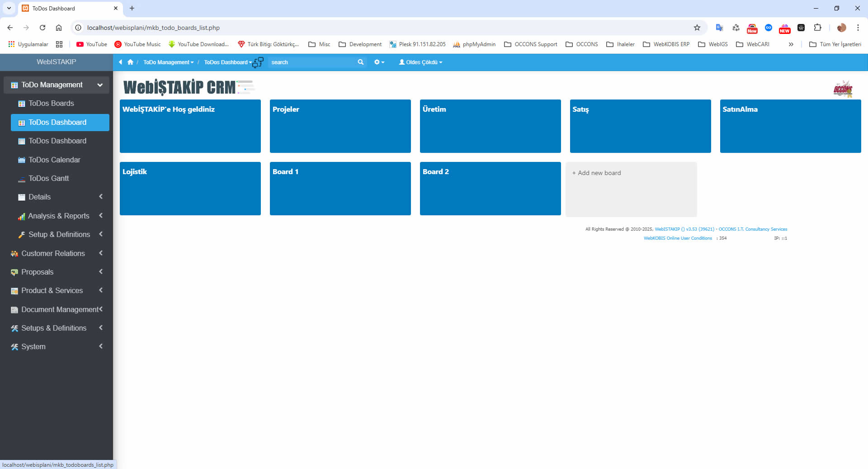Click Customer Relations icon

(x=14, y=254)
